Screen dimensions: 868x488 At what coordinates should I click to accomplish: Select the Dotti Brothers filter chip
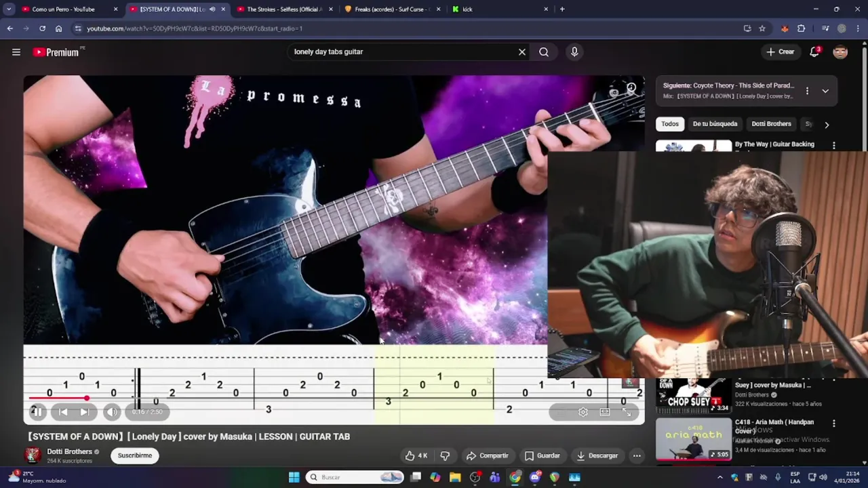click(x=771, y=124)
